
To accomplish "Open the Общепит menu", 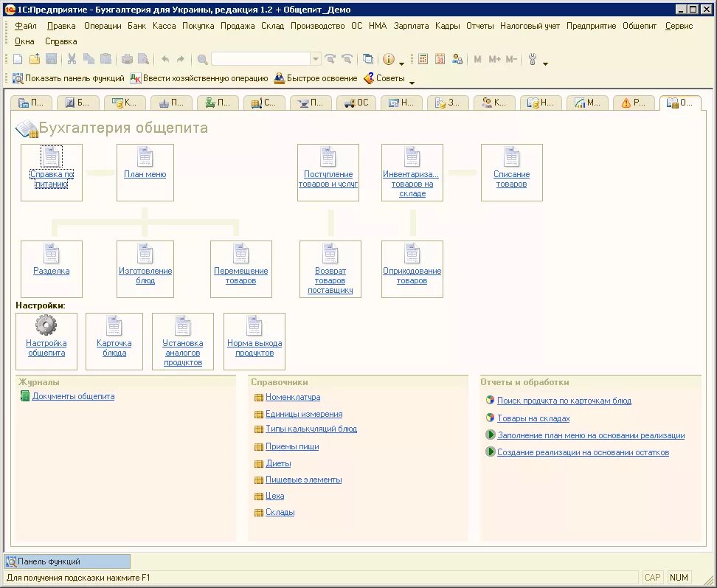I will 640,26.
